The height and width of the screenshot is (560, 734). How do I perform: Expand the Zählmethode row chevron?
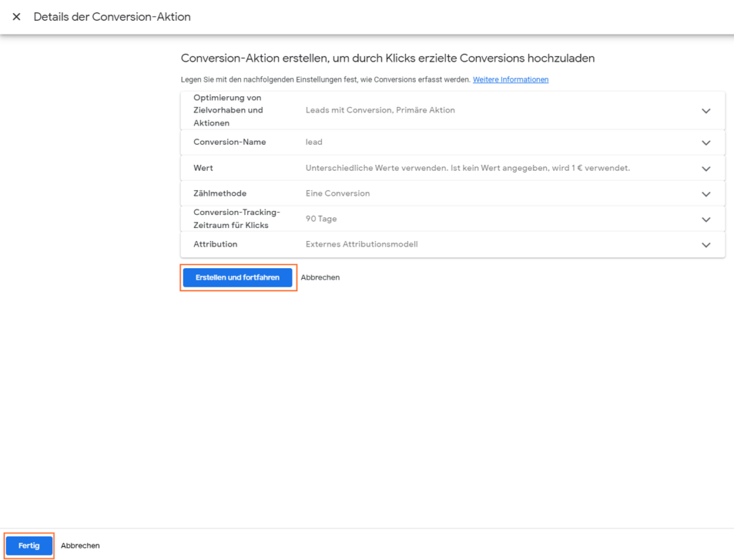coord(706,194)
